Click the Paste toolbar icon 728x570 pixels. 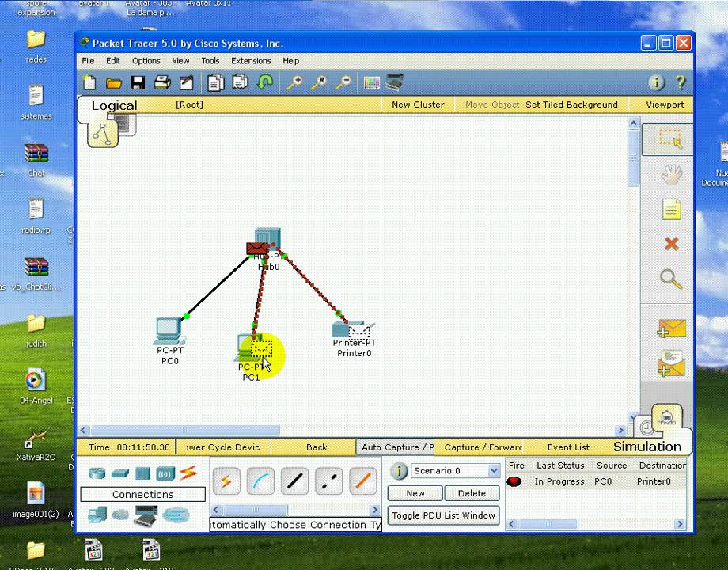(x=240, y=82)
